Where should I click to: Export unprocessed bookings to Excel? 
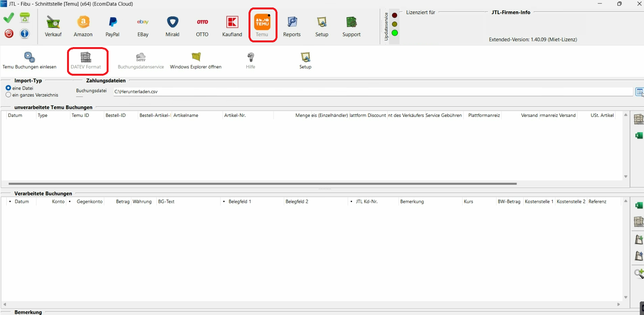click(639, 136)
